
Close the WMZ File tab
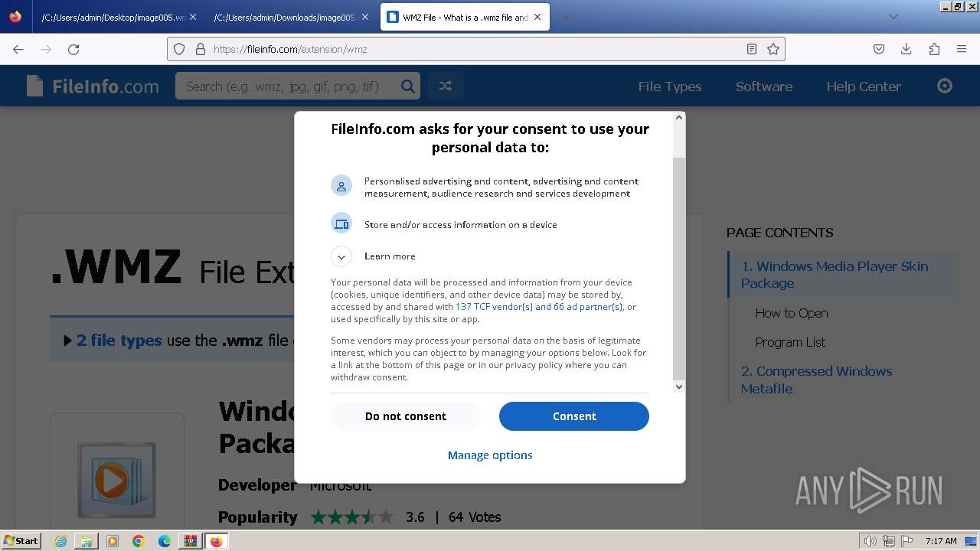pos(537,17)
